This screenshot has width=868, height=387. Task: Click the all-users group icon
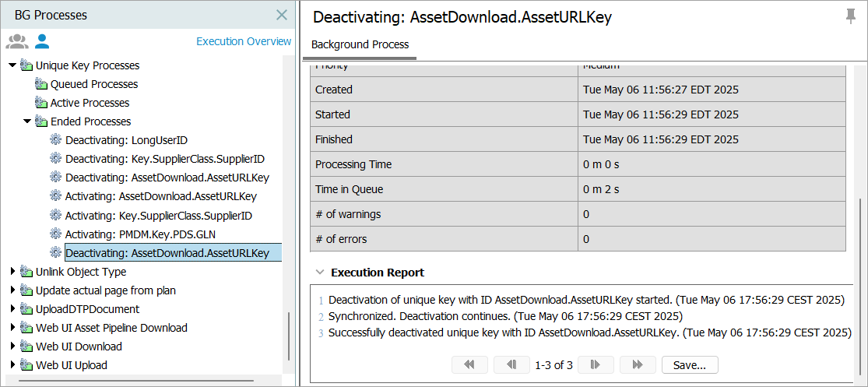tap(17, 42)
